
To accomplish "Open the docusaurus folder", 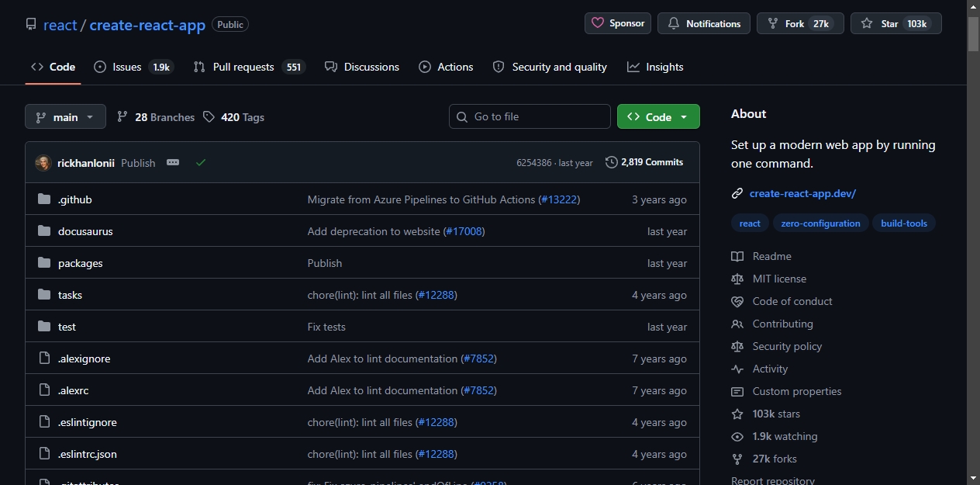I will pyautogui.click(x=85, y=231).
